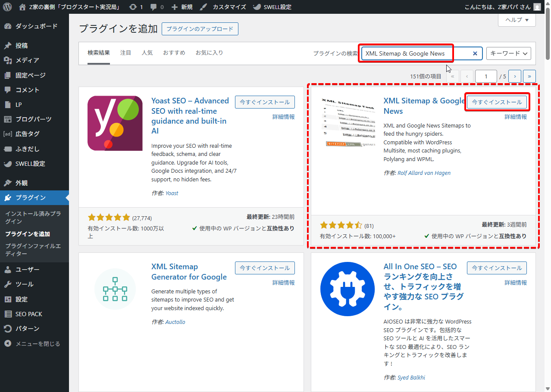Click the SWELL設定 sidebar icon
Viewport: 551px width, 392px height.
[x=8, y=164]
